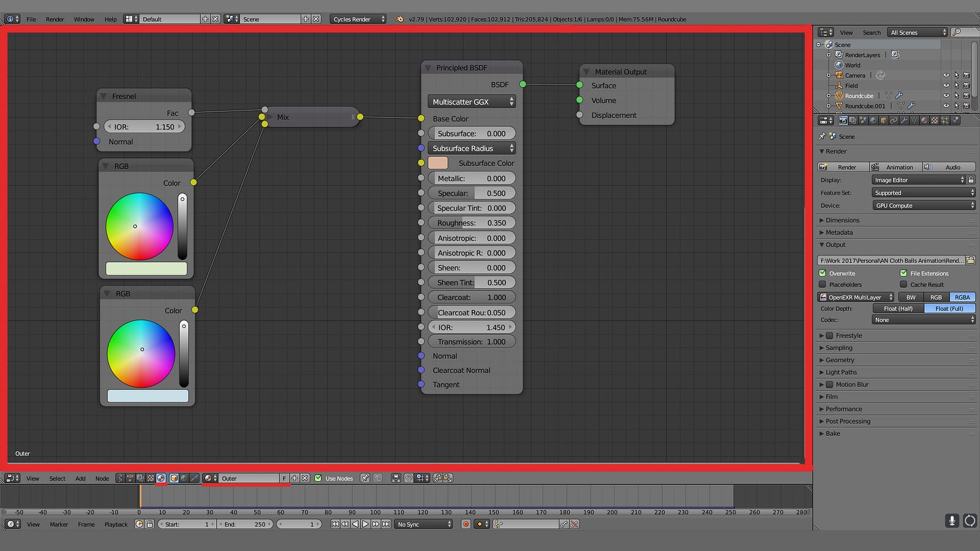The height and width of the screenshot is (551, 980).
Task: Uncheck the Overwrite checkbox
Action: tap(823, 274)
